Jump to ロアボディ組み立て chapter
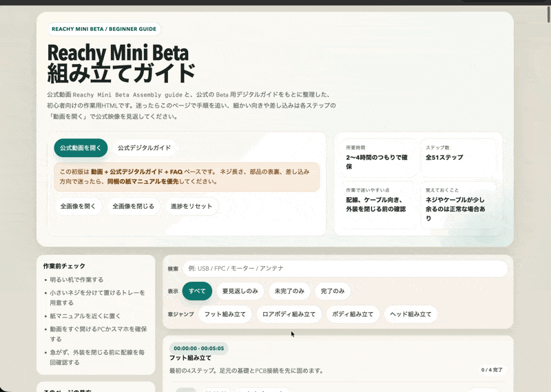Screen dimensions: 551x392 click(289, 315)
